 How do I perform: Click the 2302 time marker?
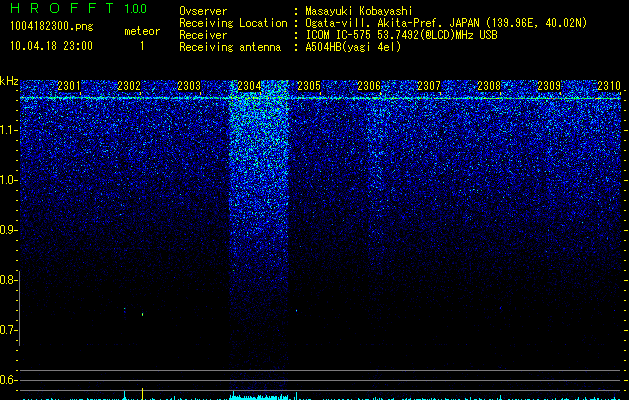[x=129, y=86]
